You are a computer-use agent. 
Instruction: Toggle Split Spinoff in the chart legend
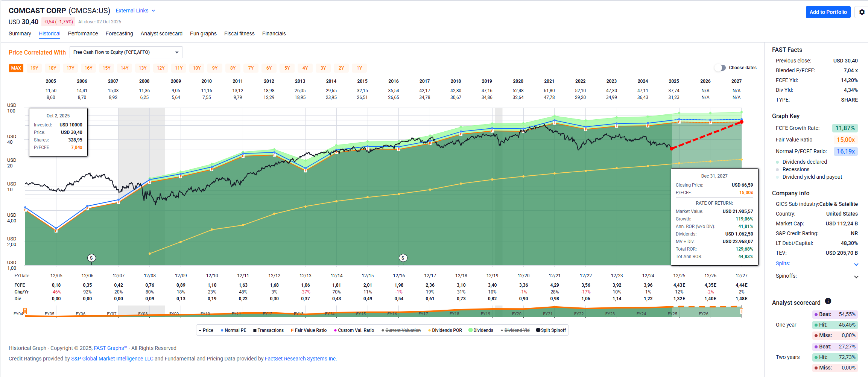coord(550,330)
